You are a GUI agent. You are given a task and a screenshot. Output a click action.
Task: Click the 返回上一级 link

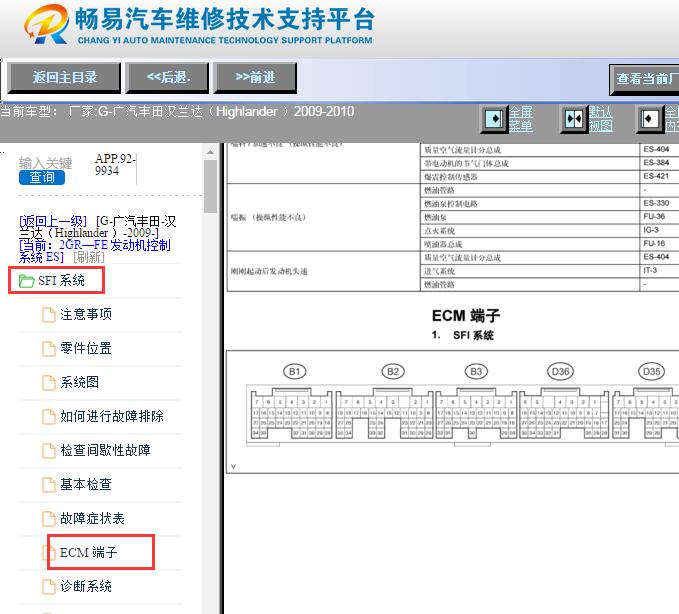pyautogui.click(x=53, y=221)
